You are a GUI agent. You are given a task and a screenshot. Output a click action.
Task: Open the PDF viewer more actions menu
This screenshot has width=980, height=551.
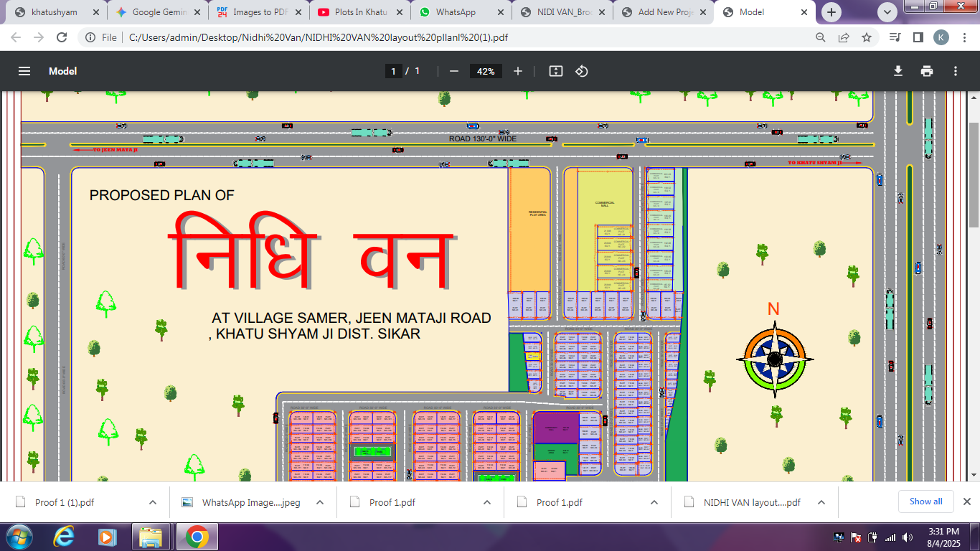(x=956, y=71)
